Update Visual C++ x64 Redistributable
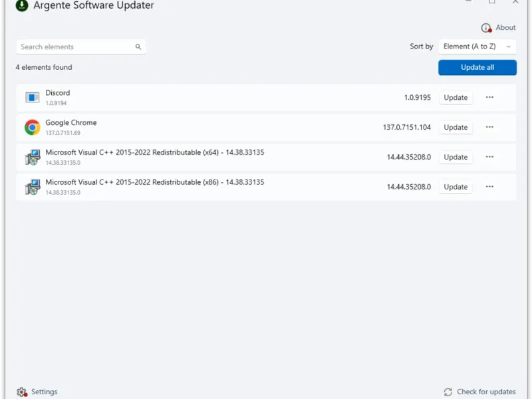Viewport: 532px width, 399px height. [x=456, y=157]
